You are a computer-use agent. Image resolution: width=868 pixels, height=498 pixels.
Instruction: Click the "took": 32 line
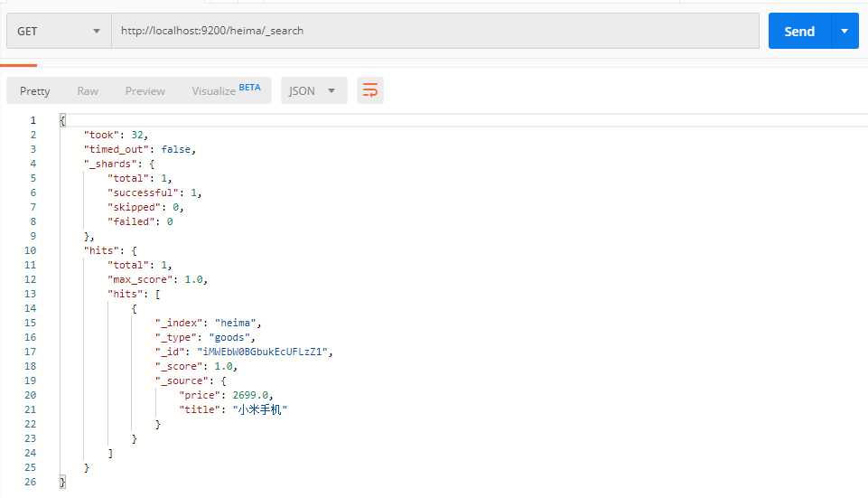click(116, 135)
